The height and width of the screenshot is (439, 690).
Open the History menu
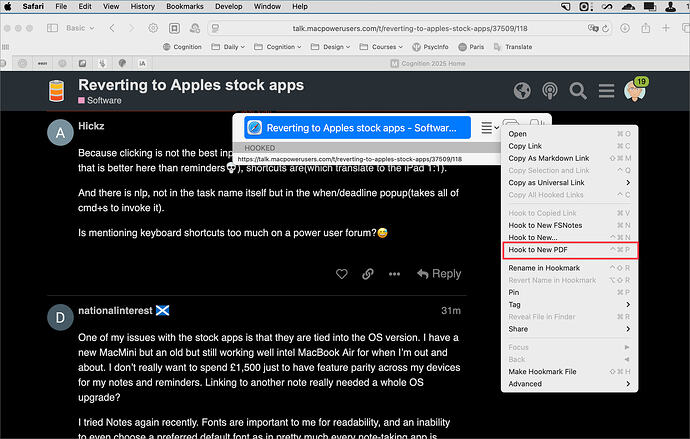(143, 6)
